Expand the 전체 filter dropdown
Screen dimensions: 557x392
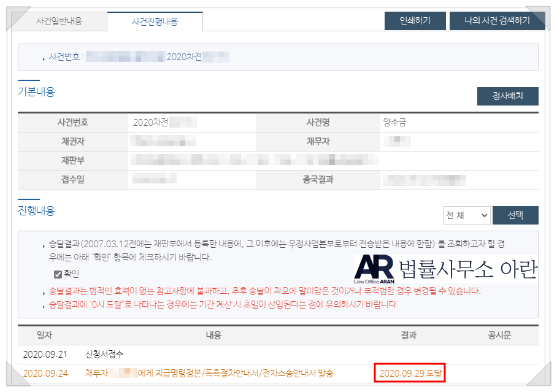(466, 215)
